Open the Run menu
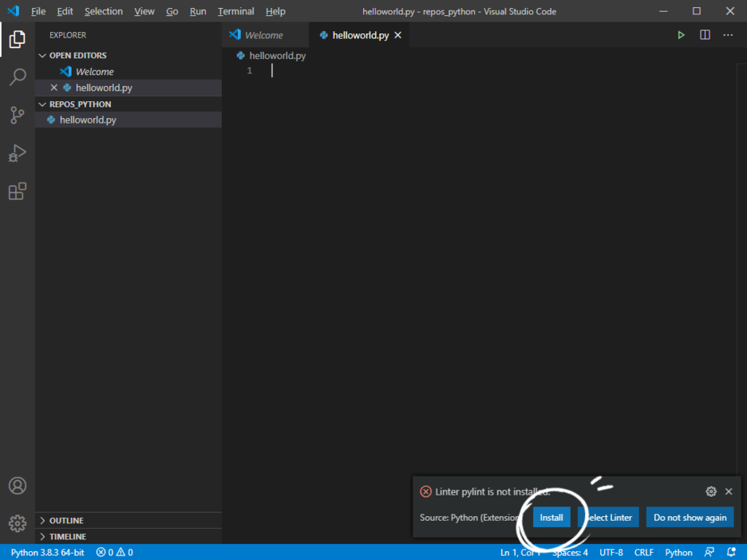Viewport: 747px width, 560px height. click(x=198, y=11)
